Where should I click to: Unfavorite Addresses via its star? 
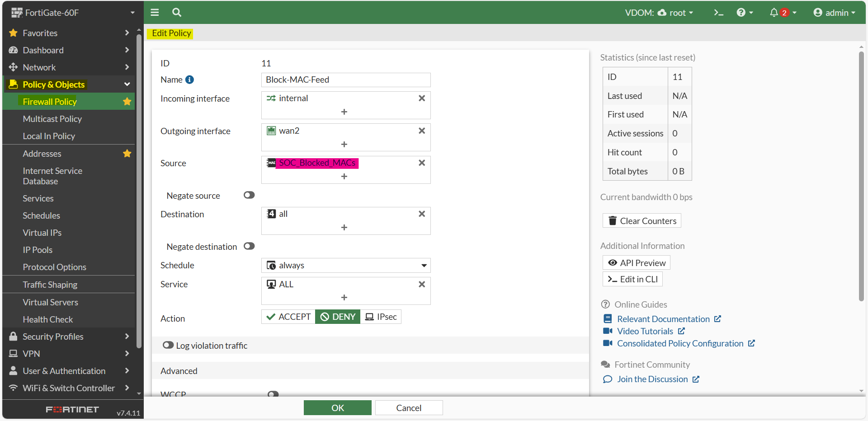[x=127, y=154]
